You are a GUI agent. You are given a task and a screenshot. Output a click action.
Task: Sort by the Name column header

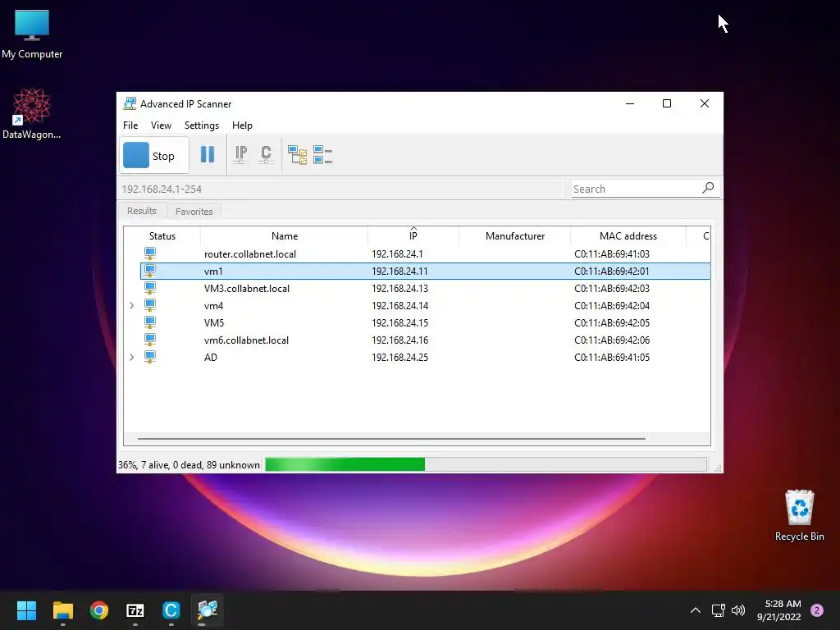coord(284,236)
